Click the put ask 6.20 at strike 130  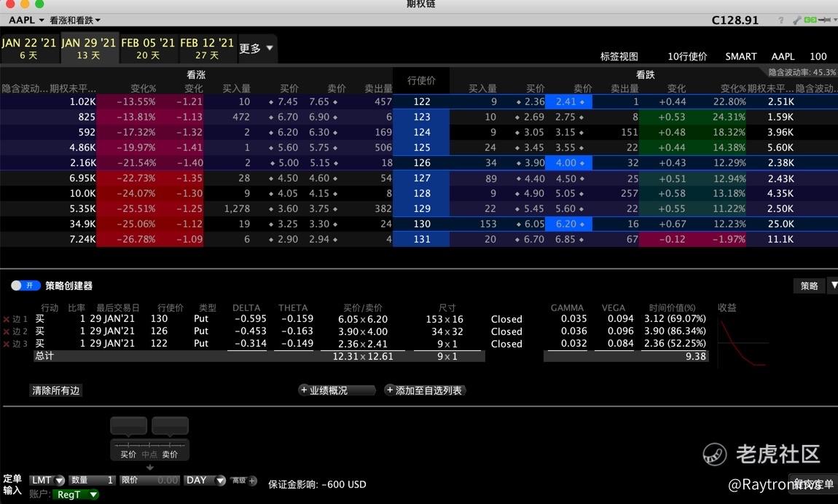[569, 224]
